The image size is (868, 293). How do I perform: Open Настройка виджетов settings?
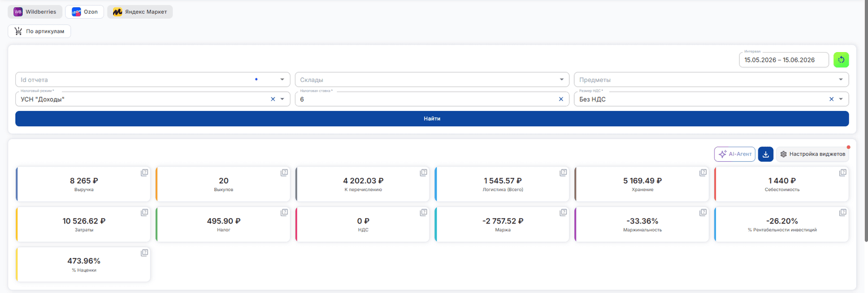812,154
